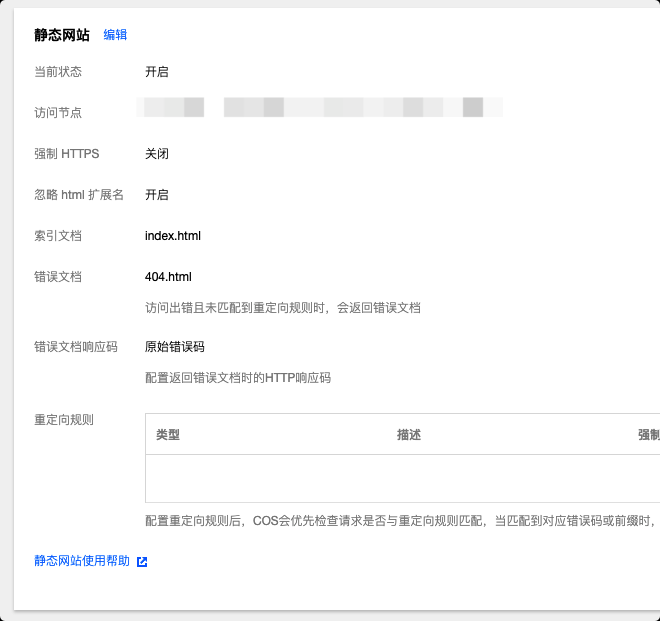The height and width of the screenshot is (621, 660).
Task: Click the 配置返回错误文档时的HTTP响应码 hint text
Action: pos(238,378)
